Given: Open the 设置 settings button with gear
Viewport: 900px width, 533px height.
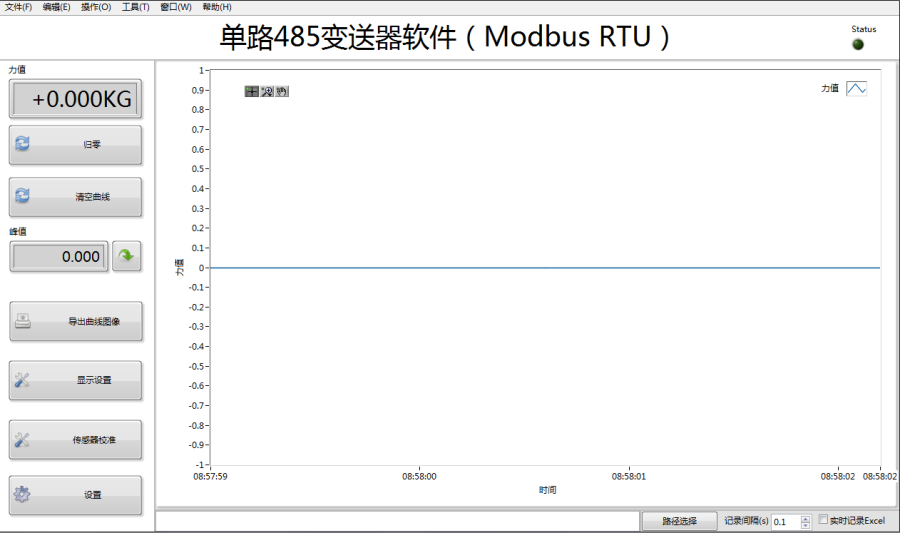Looking at the screenshot, I should click(x=76, y=495).
